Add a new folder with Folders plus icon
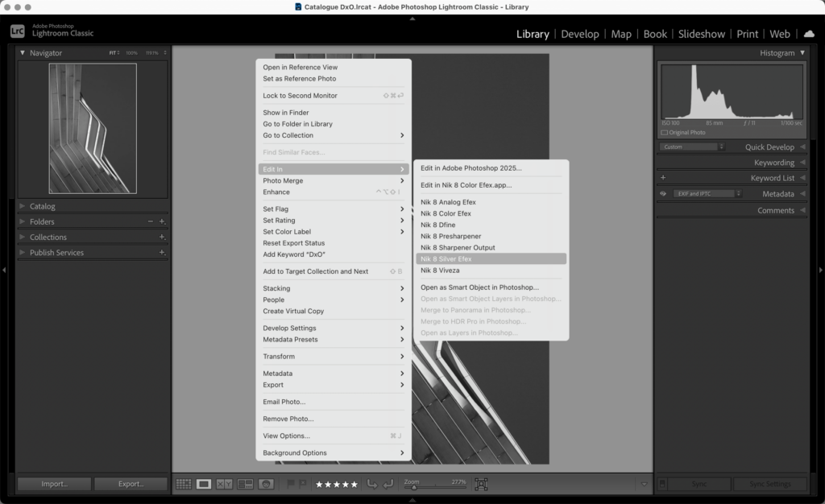Screen dimensions: 825x504 tap(162, 221)
